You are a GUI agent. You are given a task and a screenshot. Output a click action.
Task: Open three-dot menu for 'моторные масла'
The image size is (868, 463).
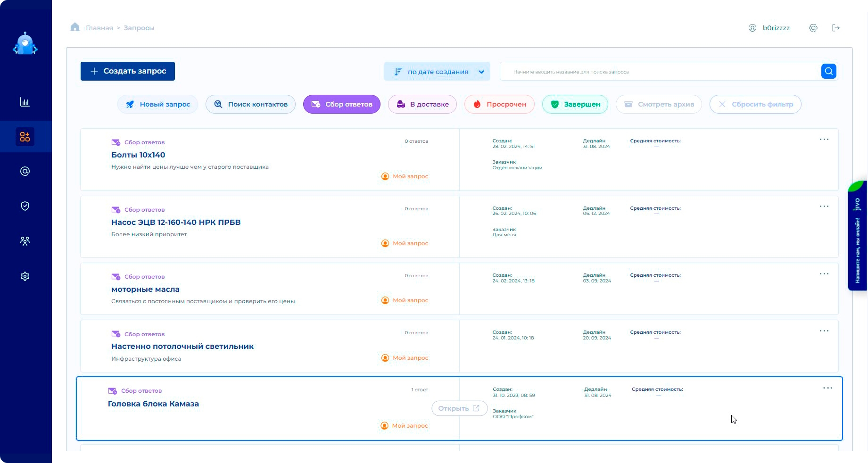(x=824, y=274)
